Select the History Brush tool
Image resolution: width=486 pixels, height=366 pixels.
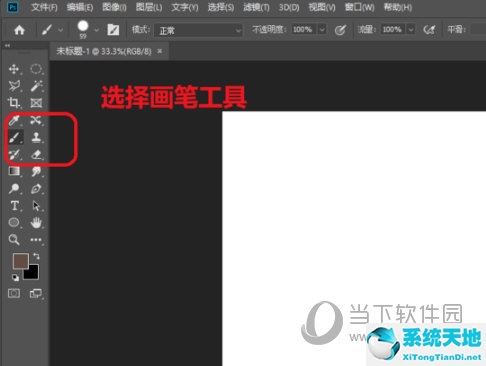click(x=14, y=154)
